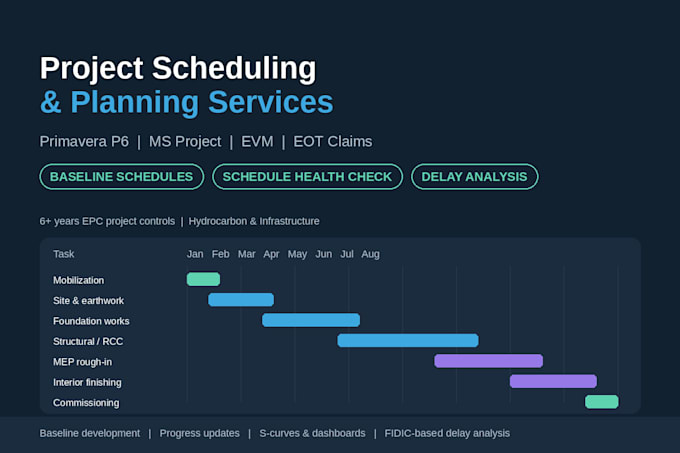Click the Aug month header
The image size is (680, 453).
(x=370, y=254)
